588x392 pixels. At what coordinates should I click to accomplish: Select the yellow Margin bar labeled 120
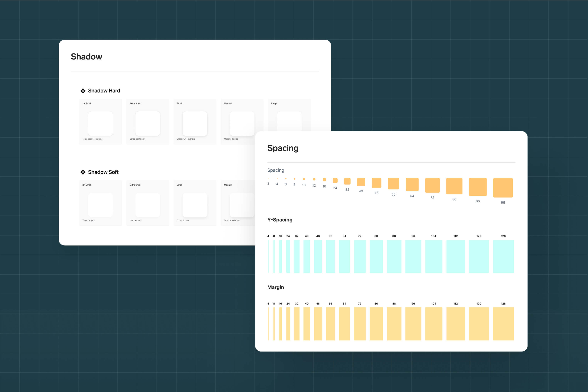tap(479, 324)
